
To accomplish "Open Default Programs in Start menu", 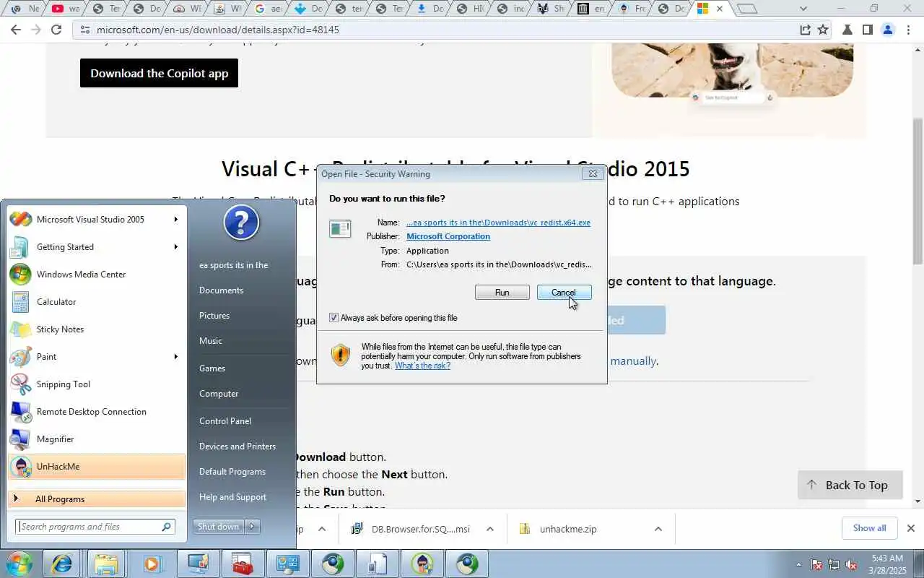I will [x=232, y=472].
